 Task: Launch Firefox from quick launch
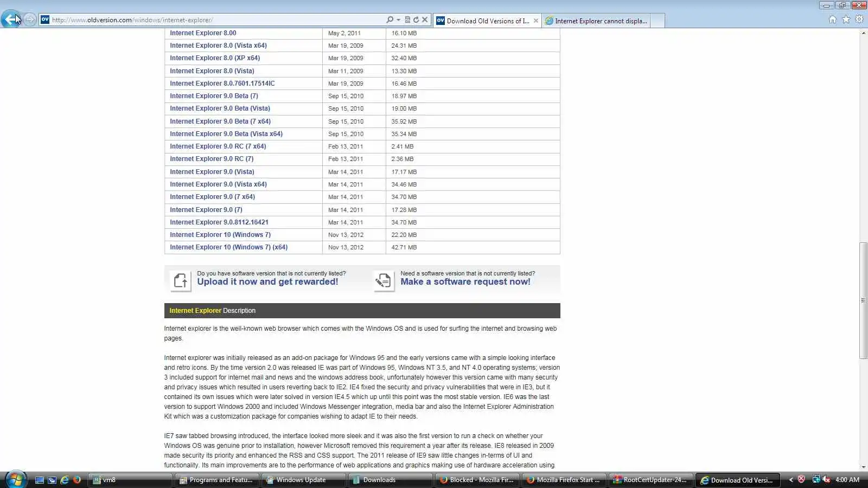(x=77, y=480)
